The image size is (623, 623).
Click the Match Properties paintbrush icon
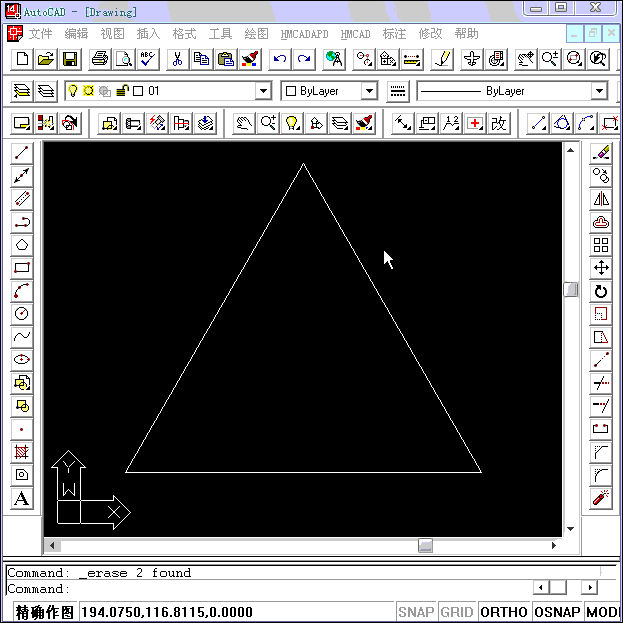tap(250, 60)
